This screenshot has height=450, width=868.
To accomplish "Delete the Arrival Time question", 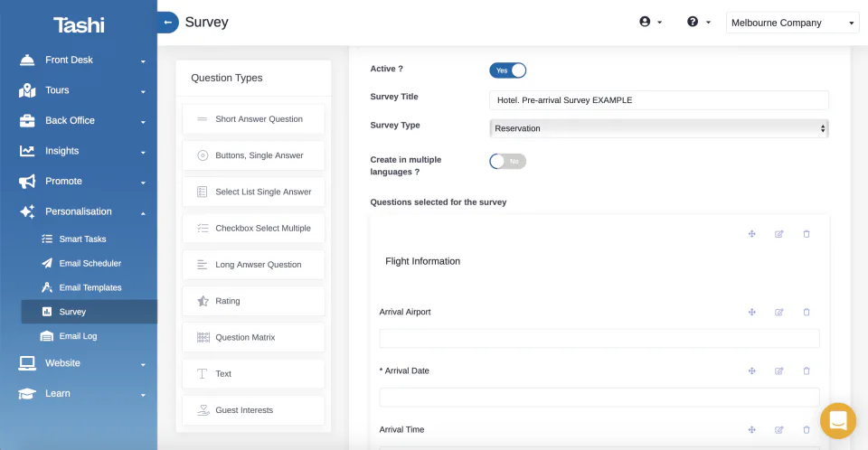I will click(x=807, y=429).
